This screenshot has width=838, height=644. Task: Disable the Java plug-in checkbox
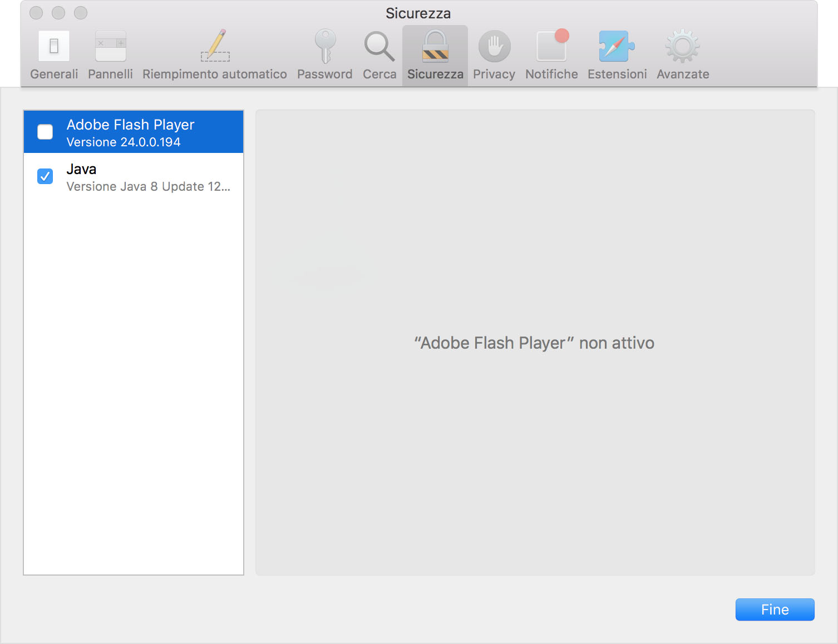point(45,176)
